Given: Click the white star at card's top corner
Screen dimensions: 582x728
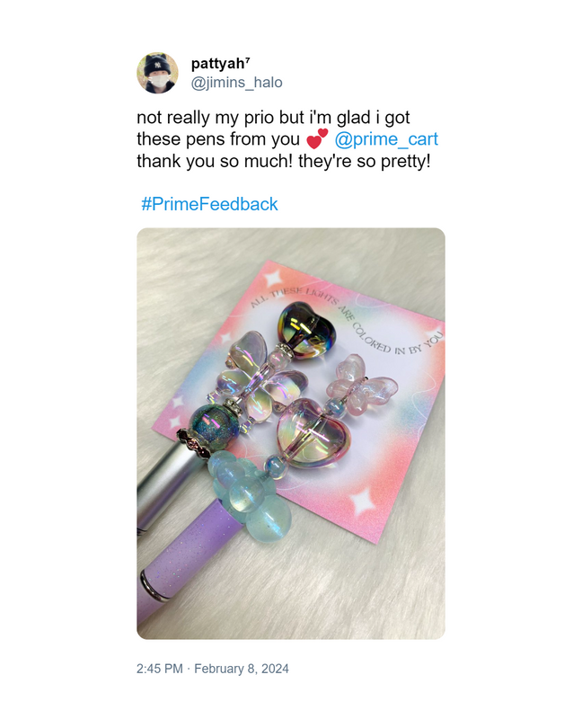Looking at the screenshot, I should (x=272, y=280).
